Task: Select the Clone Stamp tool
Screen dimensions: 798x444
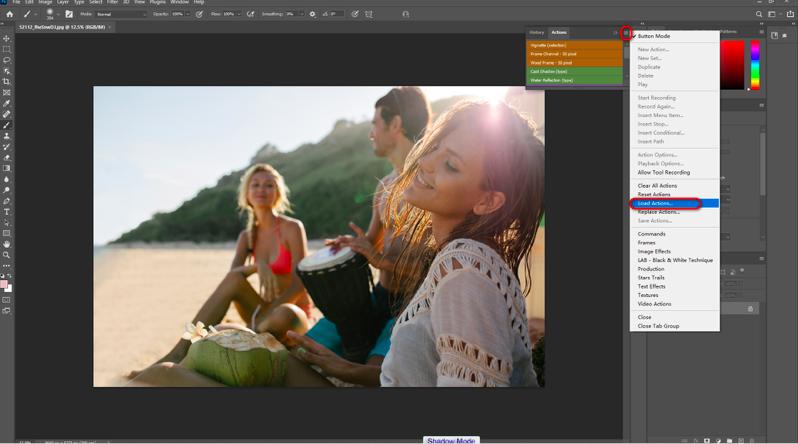Action: [x=7, y=136]
